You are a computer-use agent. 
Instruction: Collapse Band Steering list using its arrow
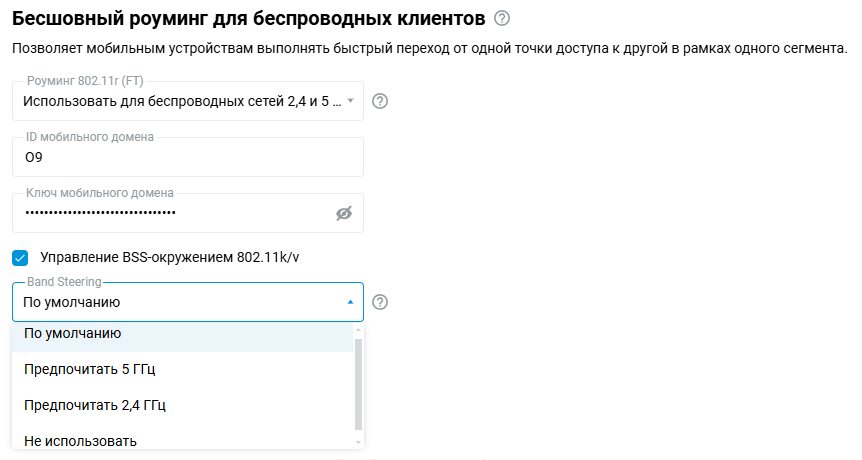(350, 302)
